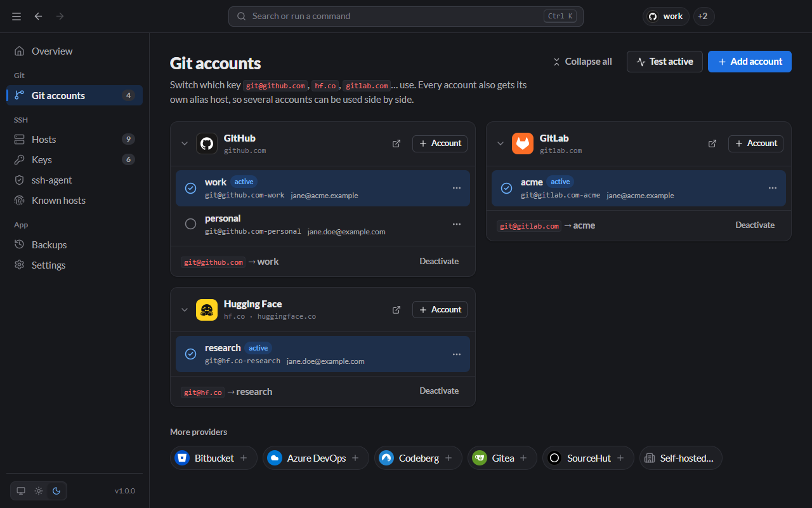812x508 pixels.
Task: Click the Add account button
Action: click(750, 62)
